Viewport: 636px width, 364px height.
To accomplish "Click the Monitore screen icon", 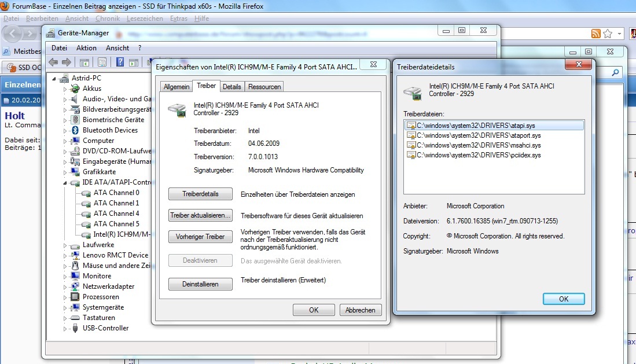I will [75, 276].
